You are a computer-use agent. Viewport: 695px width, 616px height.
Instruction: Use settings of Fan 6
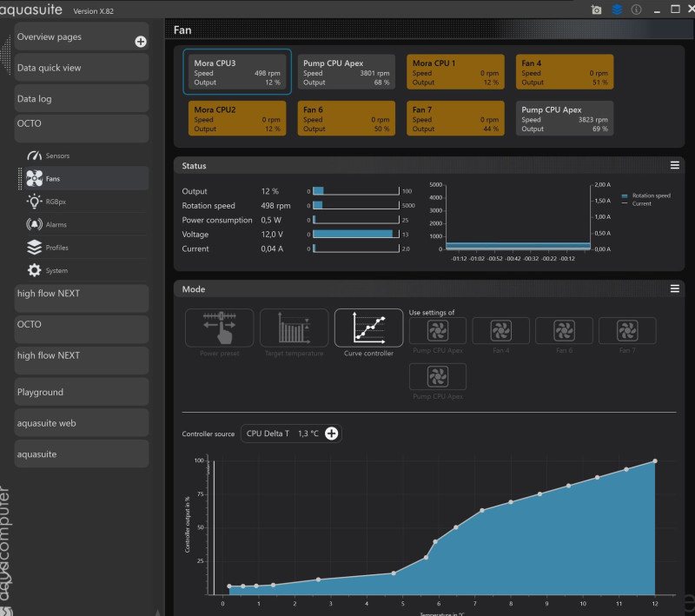pos(564,331)
